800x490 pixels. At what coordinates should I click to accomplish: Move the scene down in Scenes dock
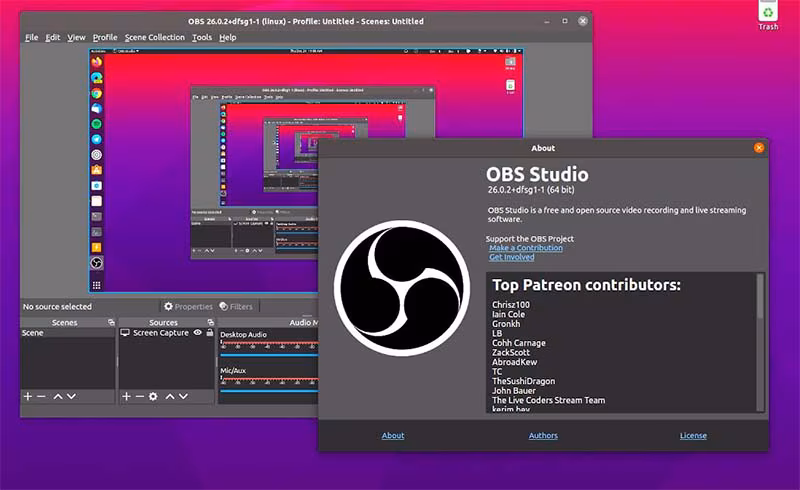pyautogui.click(x=71, y=396)
